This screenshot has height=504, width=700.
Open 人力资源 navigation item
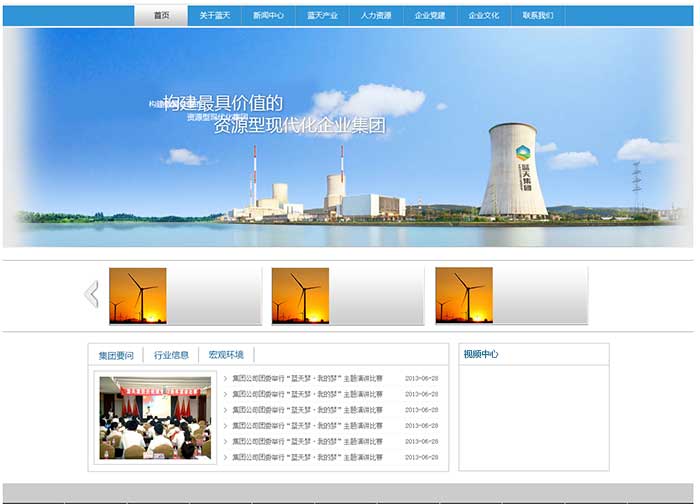point(377,16)
